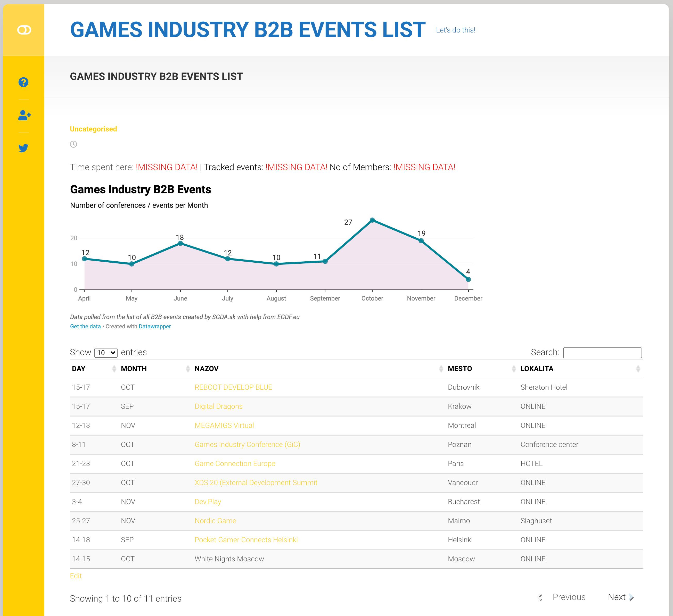Open Dev.Play event link
This screenshot has width=673, height=616.
[x=208, y=502]
